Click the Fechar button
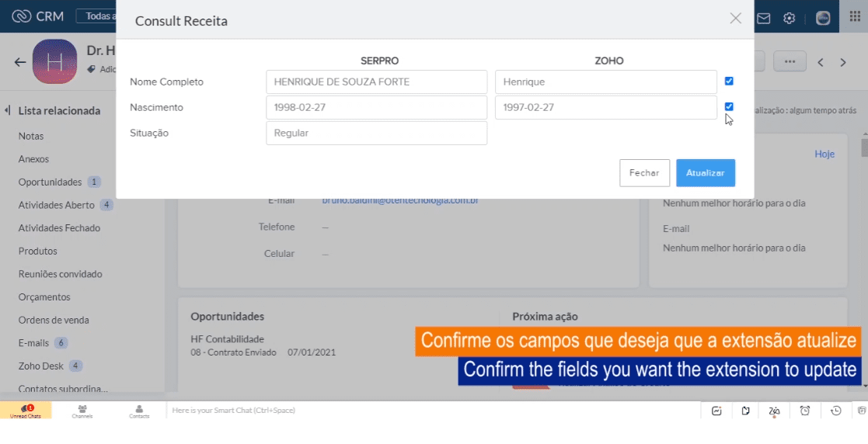Screen dimensions: 868x444 coord(644,173)
